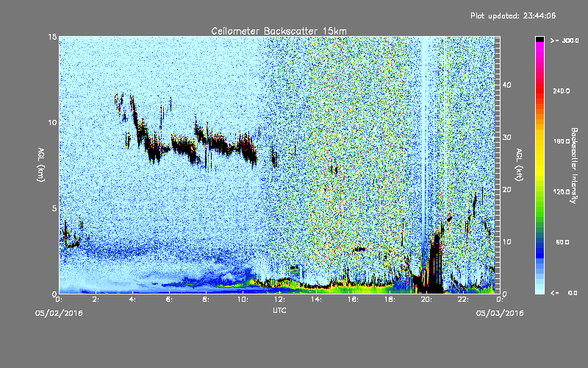Click the 14: hour tick label
This screenshot has width=588, height=368.
tap(317, 300)
